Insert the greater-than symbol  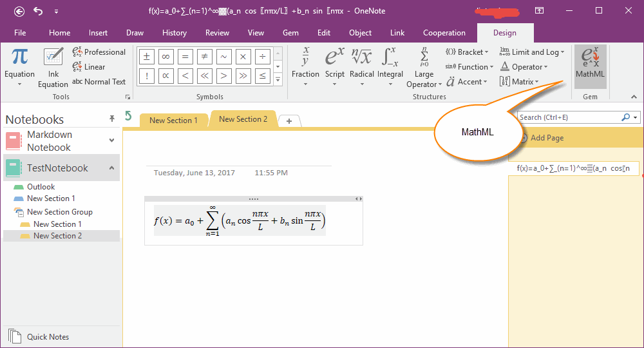[x=224, y=76]
